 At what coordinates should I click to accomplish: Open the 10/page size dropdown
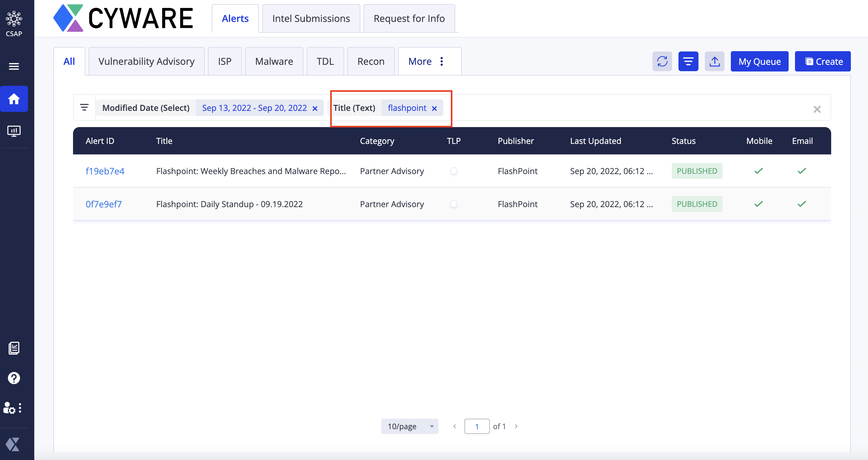pos(410,426)
